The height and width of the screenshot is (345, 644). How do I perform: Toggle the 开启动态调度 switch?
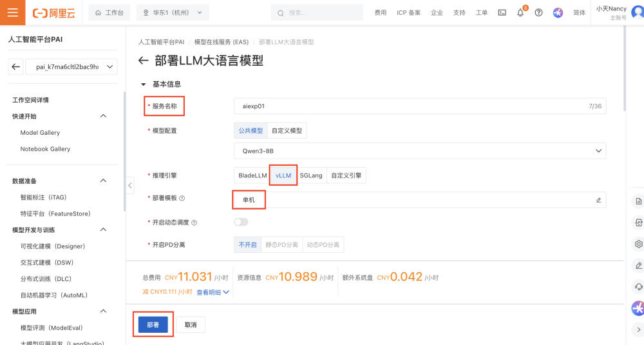click(241, 222)
